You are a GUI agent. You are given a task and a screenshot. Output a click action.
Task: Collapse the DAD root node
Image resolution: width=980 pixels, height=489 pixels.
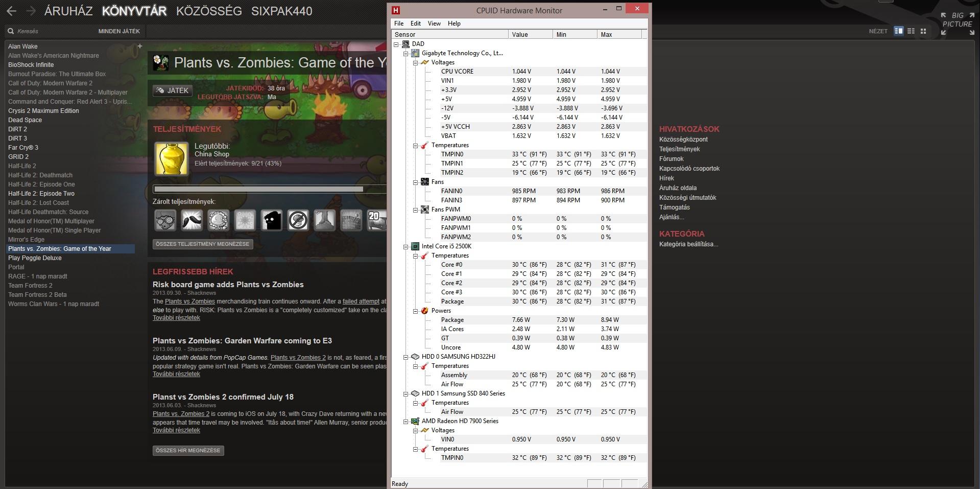point(396,44)
